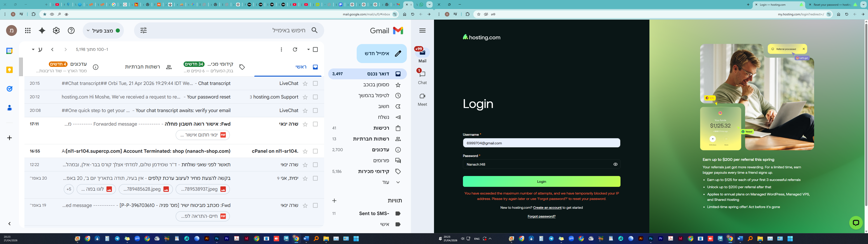Open the Google apps grid

tap(28, 31)
